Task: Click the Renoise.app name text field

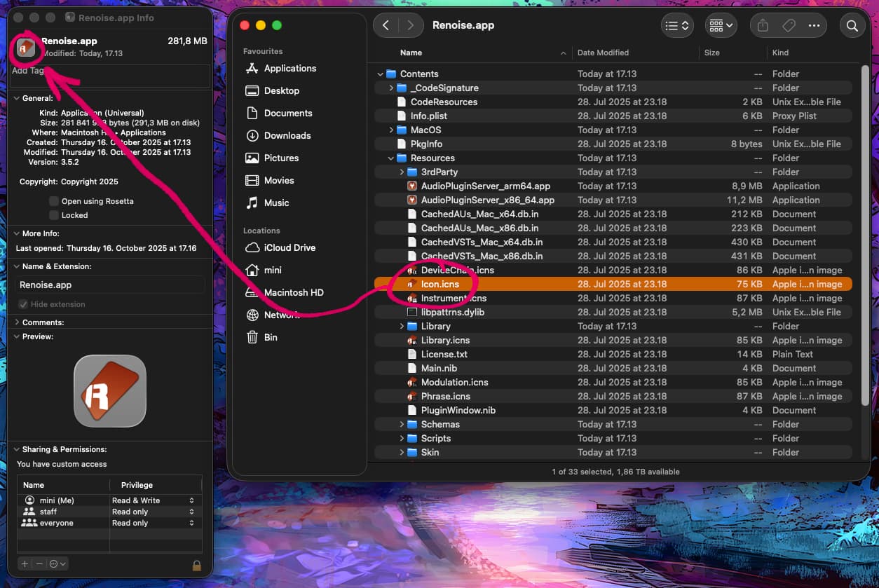Action: click(110, 285)
